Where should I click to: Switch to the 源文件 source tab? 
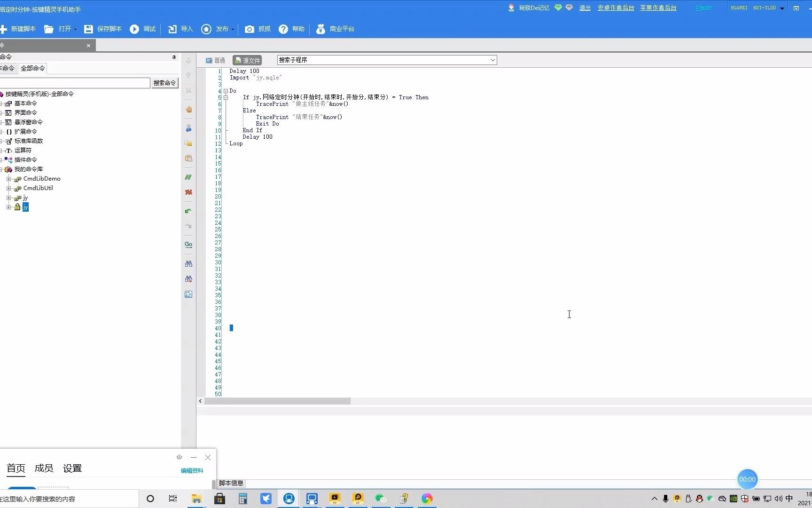(x=247, y=60)
